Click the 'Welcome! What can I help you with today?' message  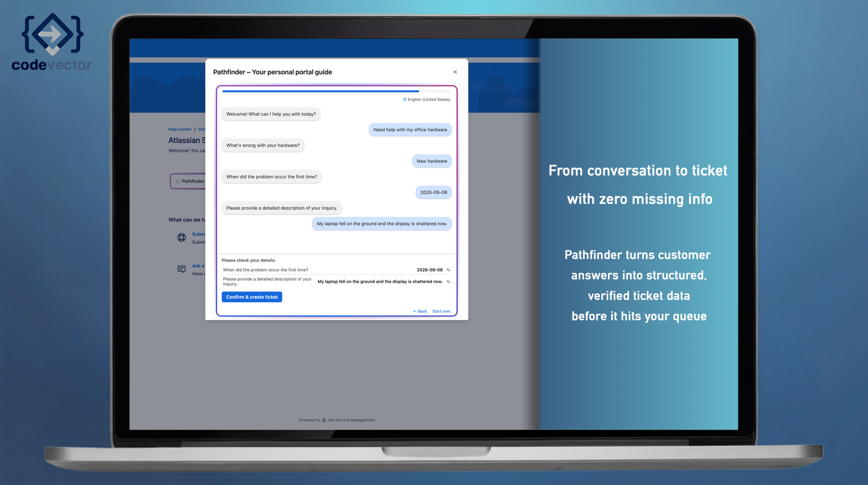click(271, 114)
